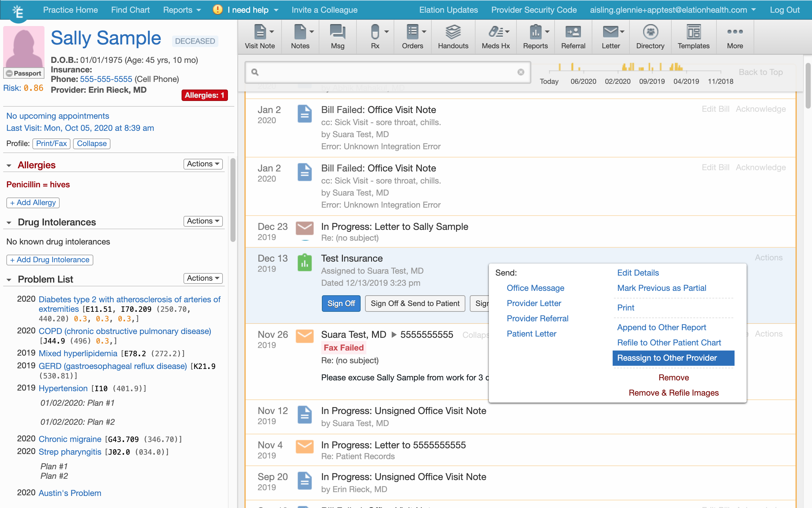812x508 pixels.
Task: Open the Rx prescription icon
Action: pyautogui.click(x=375, y=33)
